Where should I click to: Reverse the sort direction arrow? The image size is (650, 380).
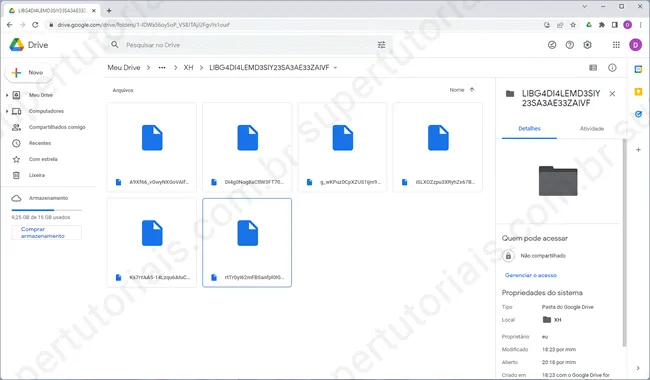(x=472, y=90)
